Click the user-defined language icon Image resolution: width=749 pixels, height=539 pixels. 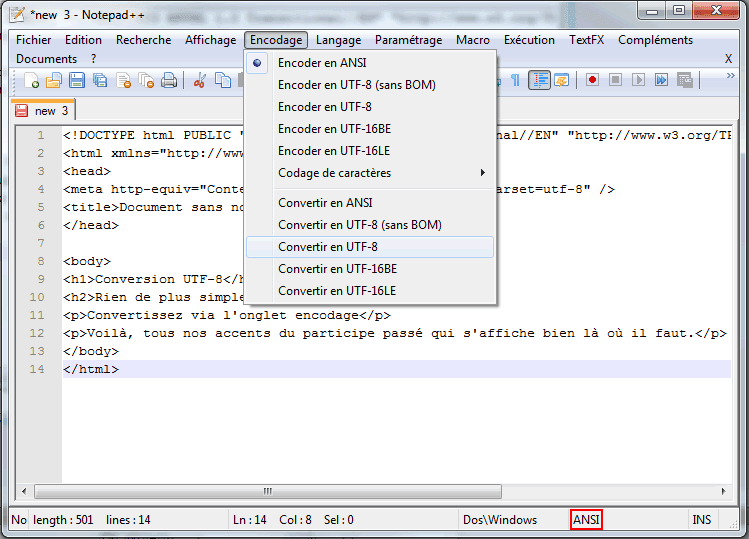pos(562,80)
